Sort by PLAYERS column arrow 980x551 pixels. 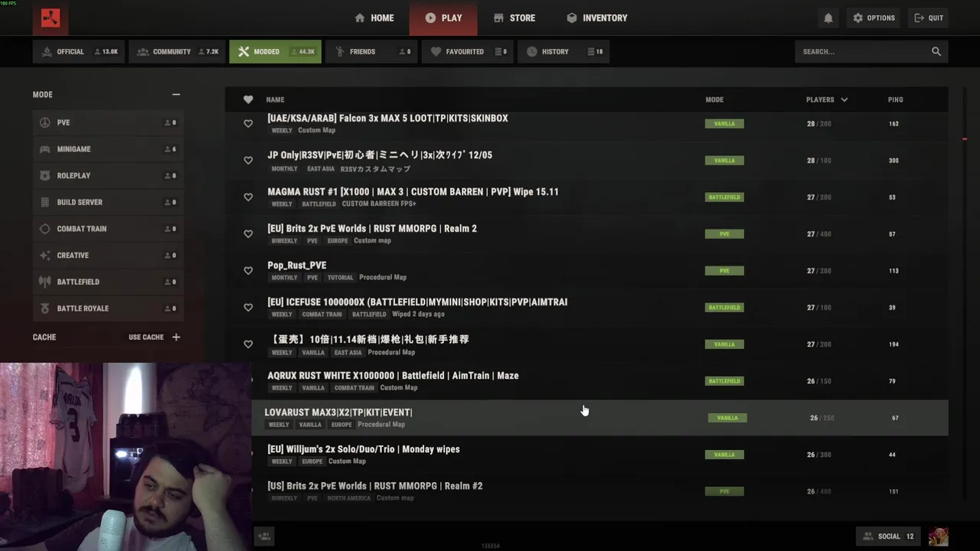(844, 99)
